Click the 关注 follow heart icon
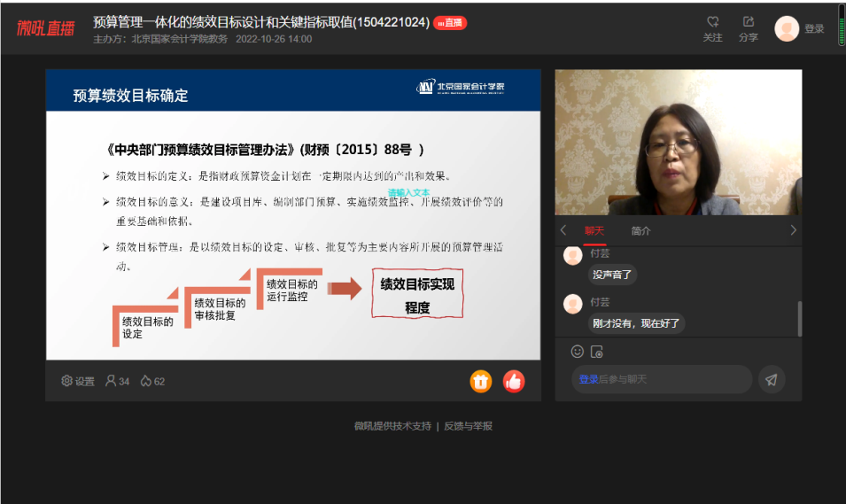Viewport: 846px width, 504px height. pyautogui.click(x=712, y=22)
